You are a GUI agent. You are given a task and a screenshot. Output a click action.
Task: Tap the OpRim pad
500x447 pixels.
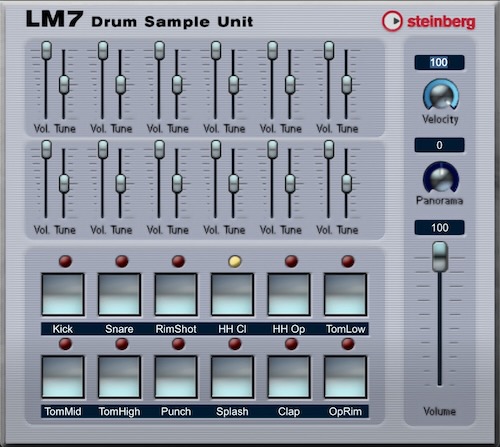[345, 377]
